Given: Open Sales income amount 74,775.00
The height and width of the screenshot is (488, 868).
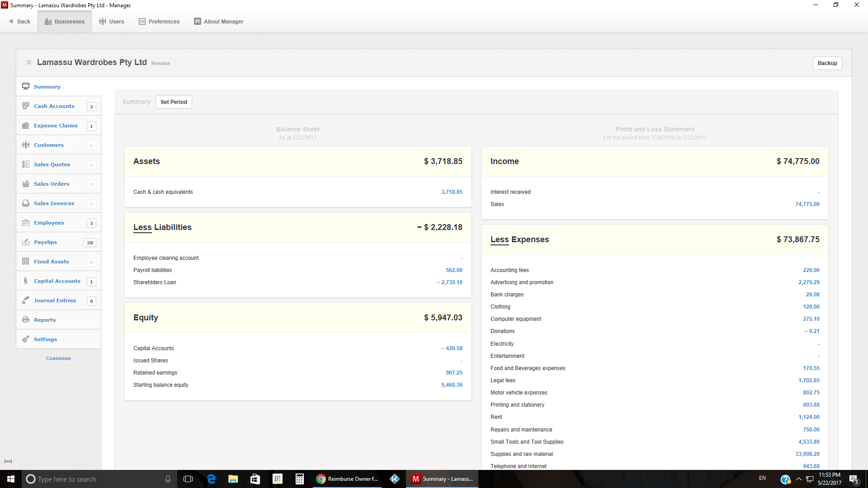Looking at the screenshot, I should (807, 204).
